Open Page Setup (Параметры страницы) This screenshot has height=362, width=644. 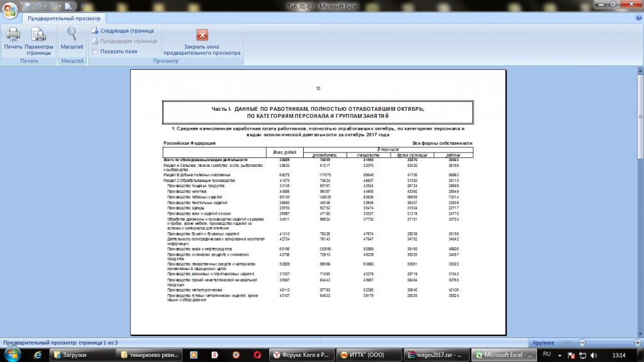pos(39,35)
